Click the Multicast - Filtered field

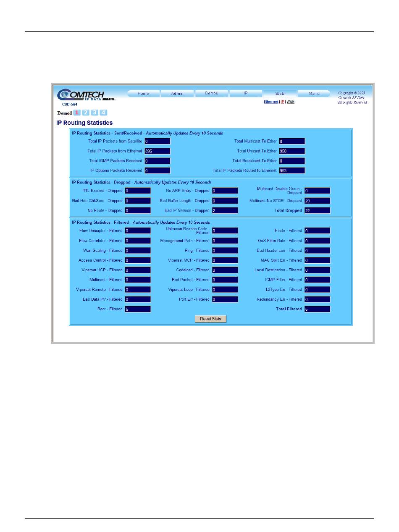coord(138,280)
